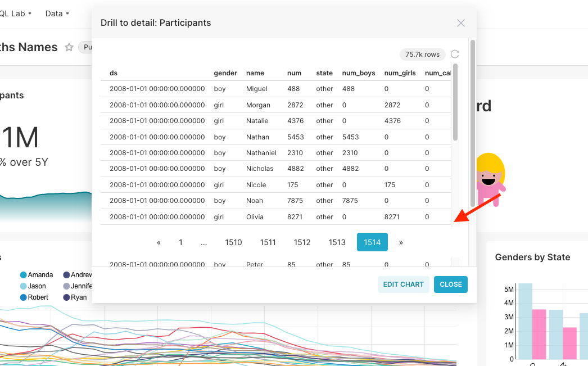Sort by the ds column header
The image size is (588, 366).
114,73
